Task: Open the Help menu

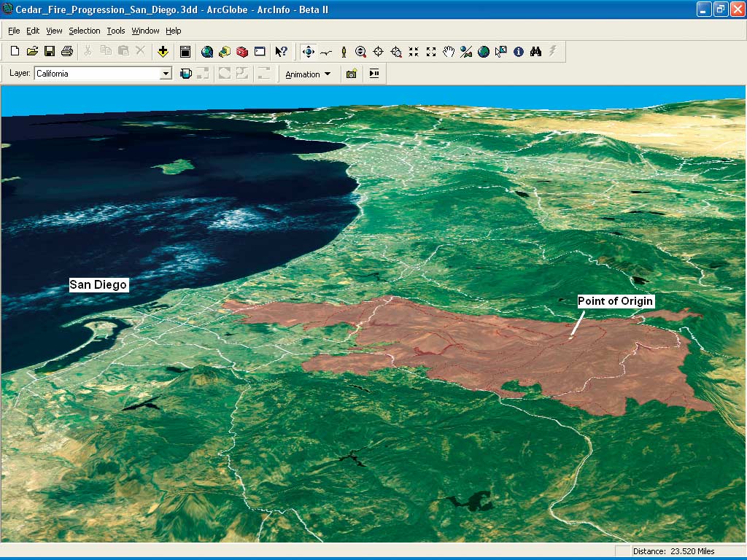Action: point(174,31)
